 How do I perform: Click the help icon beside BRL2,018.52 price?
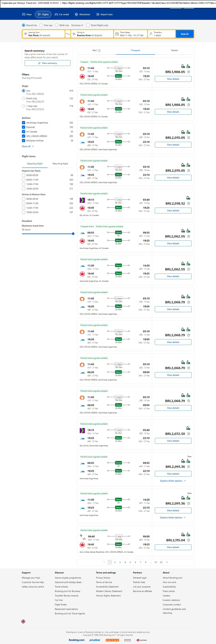coord(189,203)
